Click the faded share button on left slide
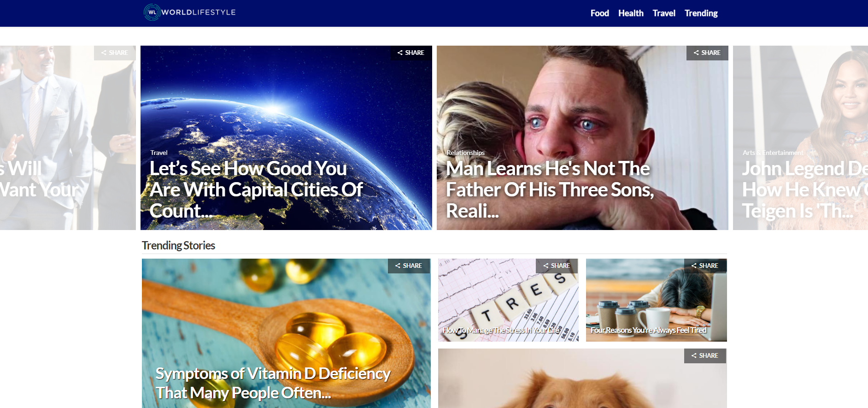Screen dimensions: 868x408 pos(115,53)
